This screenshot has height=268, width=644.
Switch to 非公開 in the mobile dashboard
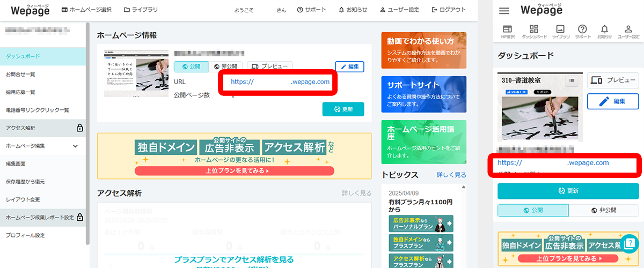pyautogui.click(x=604, y=210)
